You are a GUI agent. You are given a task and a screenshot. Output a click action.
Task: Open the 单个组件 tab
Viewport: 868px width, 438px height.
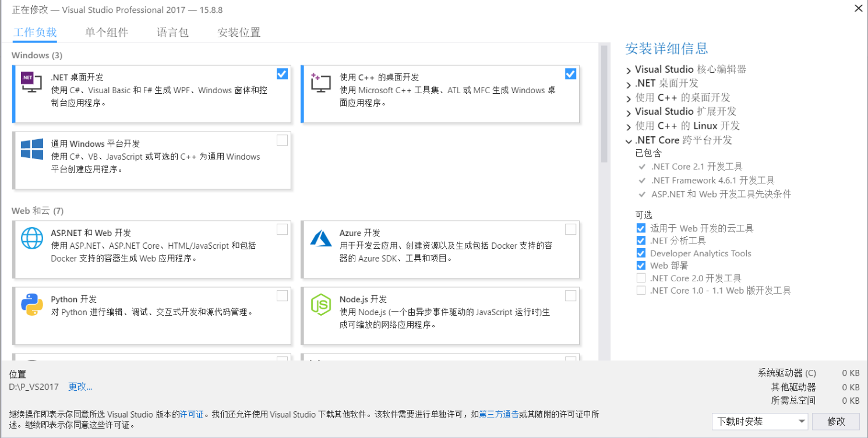pos(107,33)
